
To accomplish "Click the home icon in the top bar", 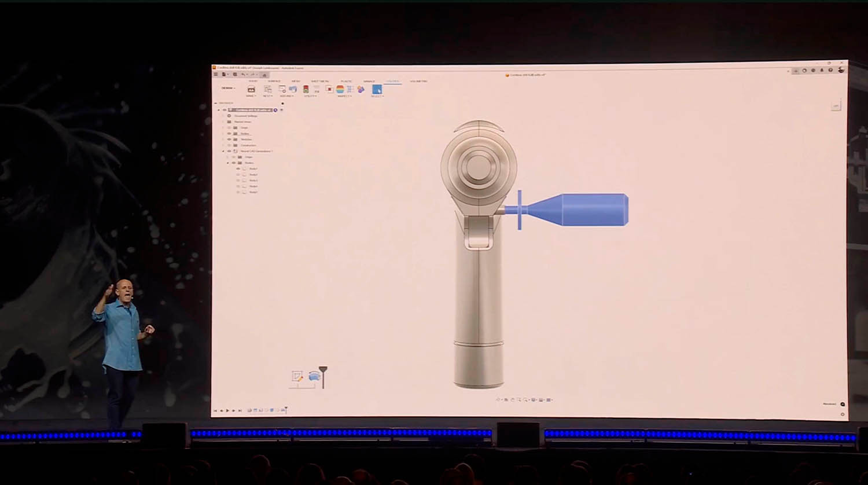I will pos(264,75).
